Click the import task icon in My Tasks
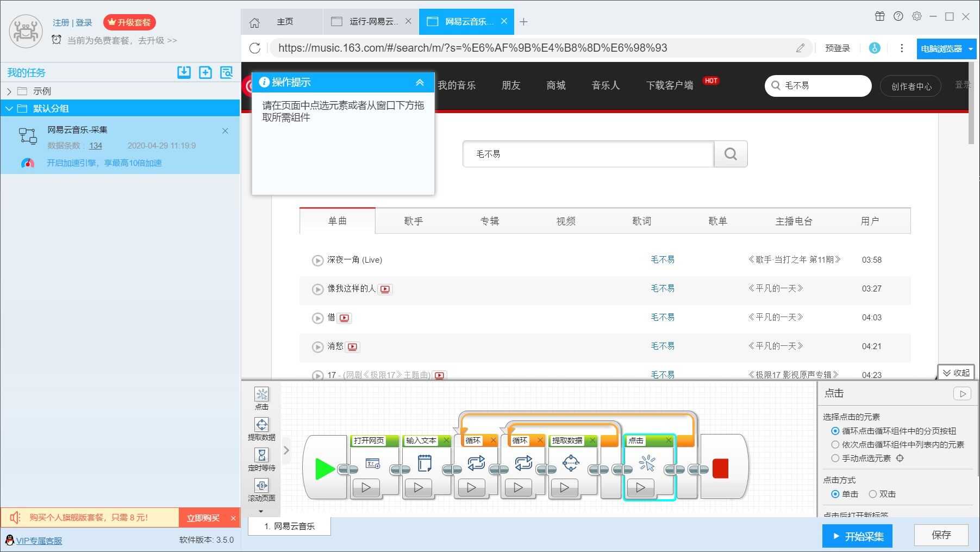The height and width of the screenshot is (552, 980). pyautogui.click(x=184, y=72)
